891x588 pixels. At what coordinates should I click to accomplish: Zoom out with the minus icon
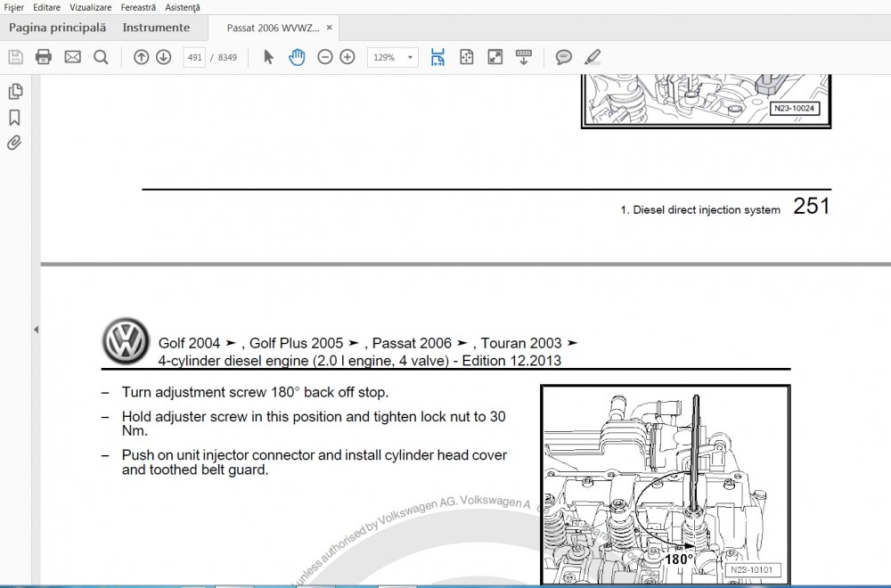(x=325, y=57)
